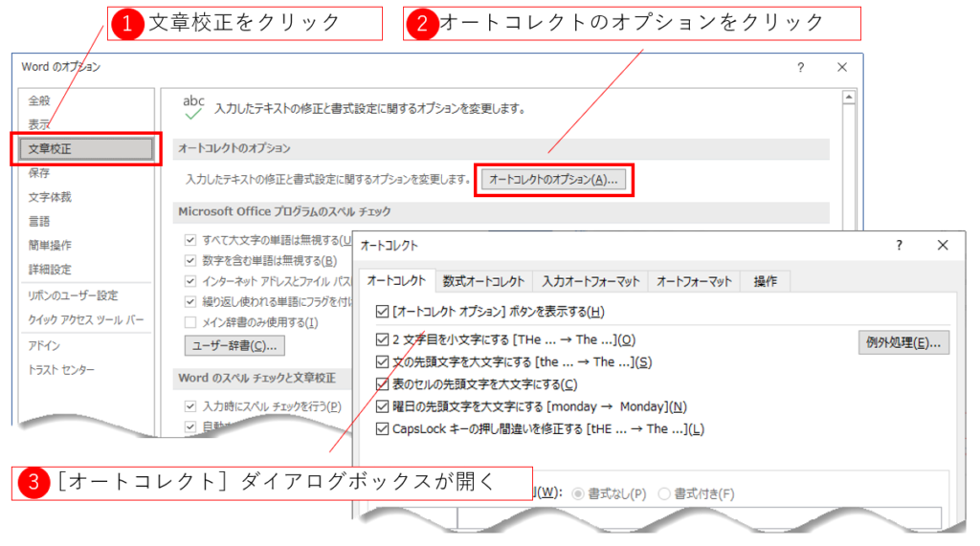Select 詳細設定 in the sidebar

click(50, 270)
